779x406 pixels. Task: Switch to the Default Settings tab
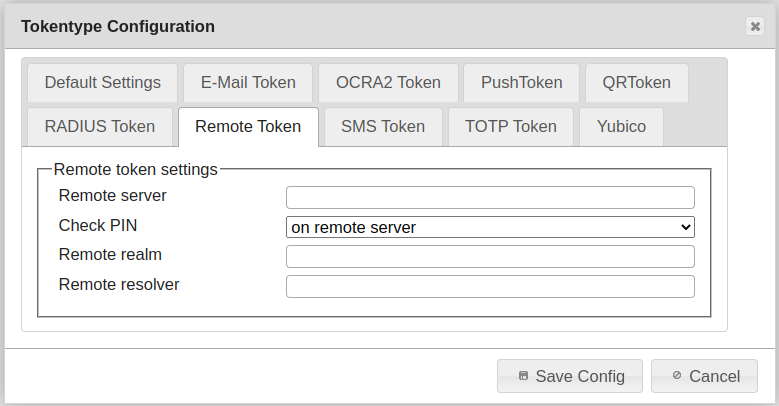[102, 82]
